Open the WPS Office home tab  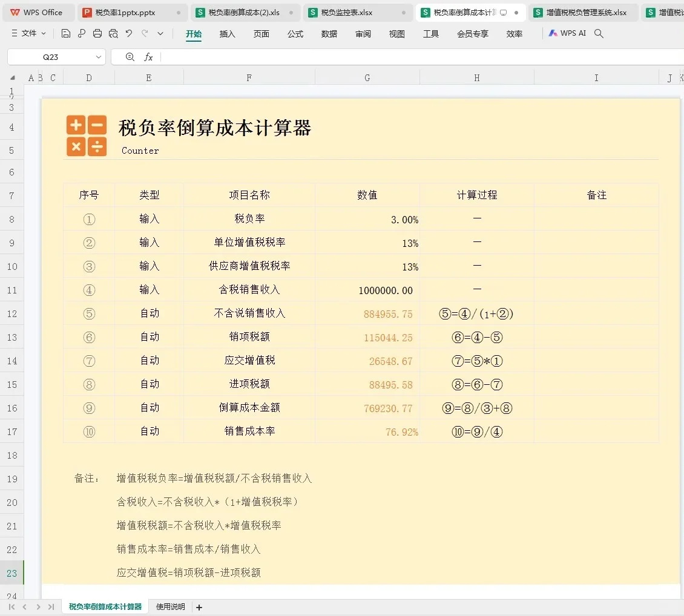pyautogui.click(x=37, y=13)
